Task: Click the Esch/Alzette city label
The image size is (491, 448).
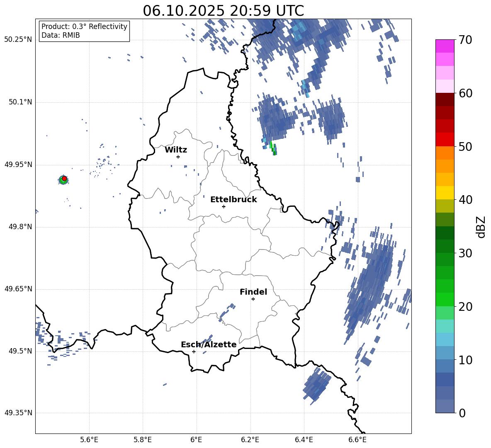Action: point(209,345)
